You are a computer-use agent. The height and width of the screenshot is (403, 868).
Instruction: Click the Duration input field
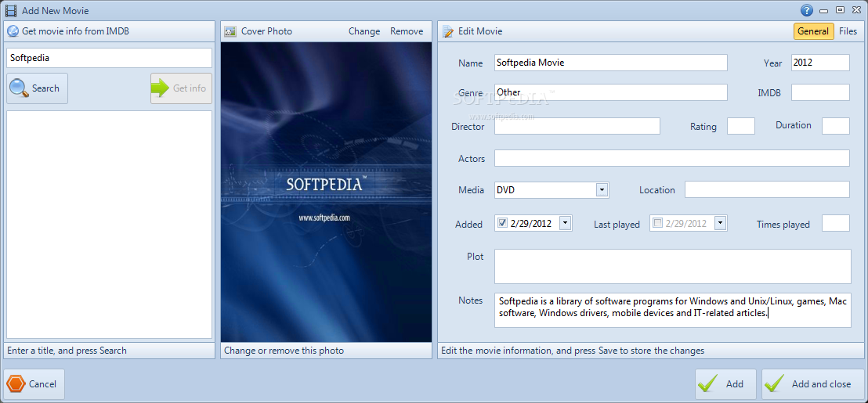pyautogui.click(x=836, y=126)
